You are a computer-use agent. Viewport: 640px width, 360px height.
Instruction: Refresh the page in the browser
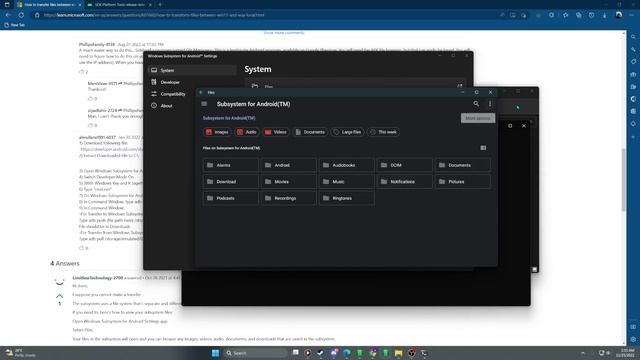[x=21, y=15]
